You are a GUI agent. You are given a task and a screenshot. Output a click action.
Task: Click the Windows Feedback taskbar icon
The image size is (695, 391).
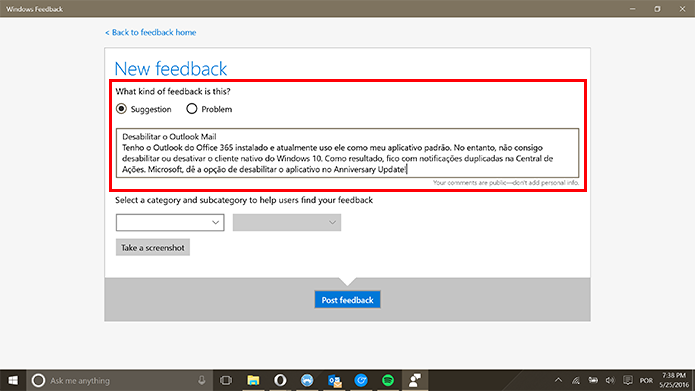click(415, 380)
